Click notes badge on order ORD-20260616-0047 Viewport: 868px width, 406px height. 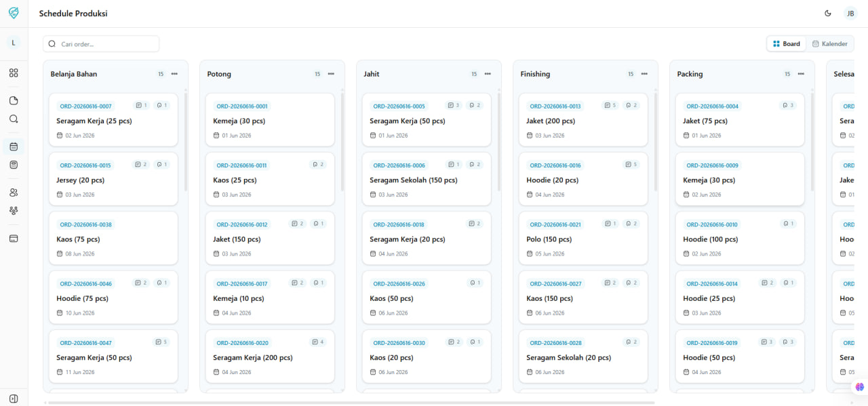[x=161, y=342]
